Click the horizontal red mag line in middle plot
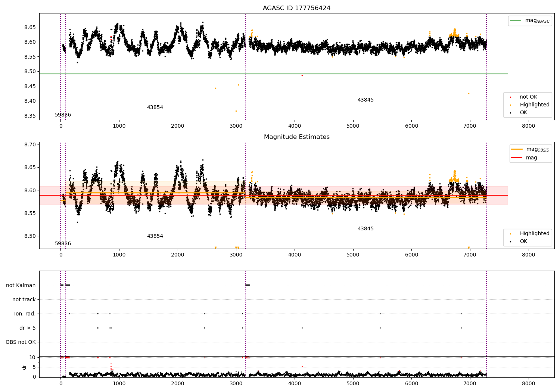Screen dimensions: 560x392 pyautogui.click(x=274, y=195)
